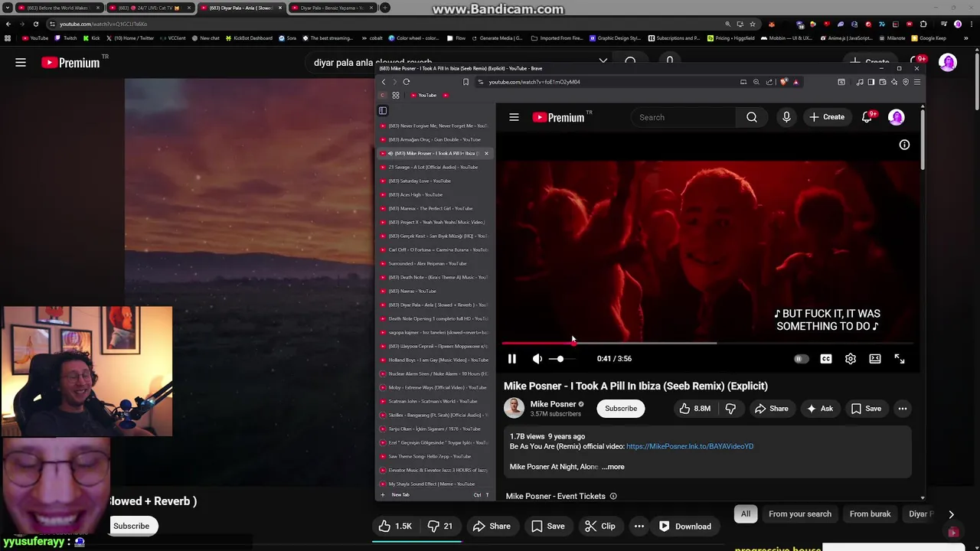Switch to Never Forgive Me, Never Forget Me tab
The height and width of the screenshot is (551, 980).
tap(434, 126)
